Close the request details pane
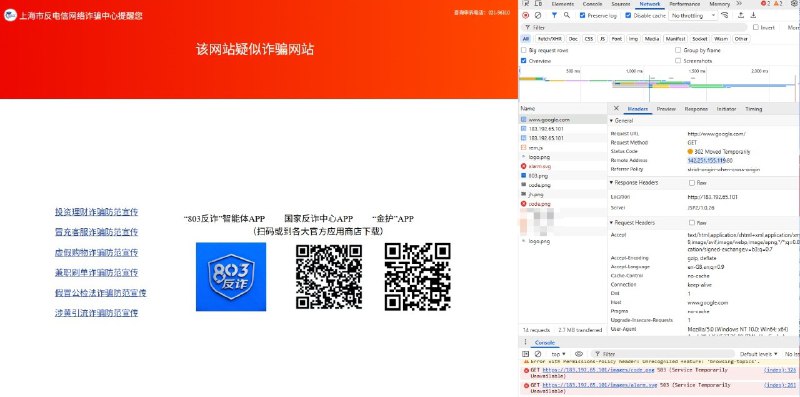The width and height of the screenshot is (800, 397). [x=616, y=108]
